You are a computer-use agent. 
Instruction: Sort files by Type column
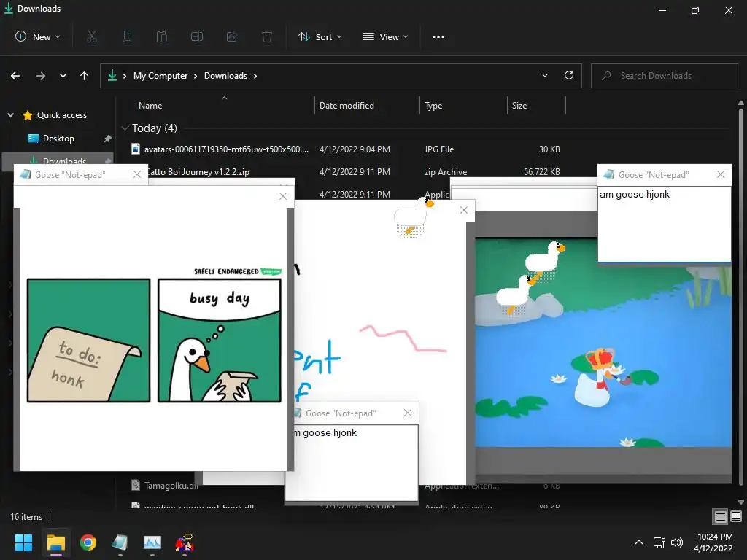coord(433,106)
